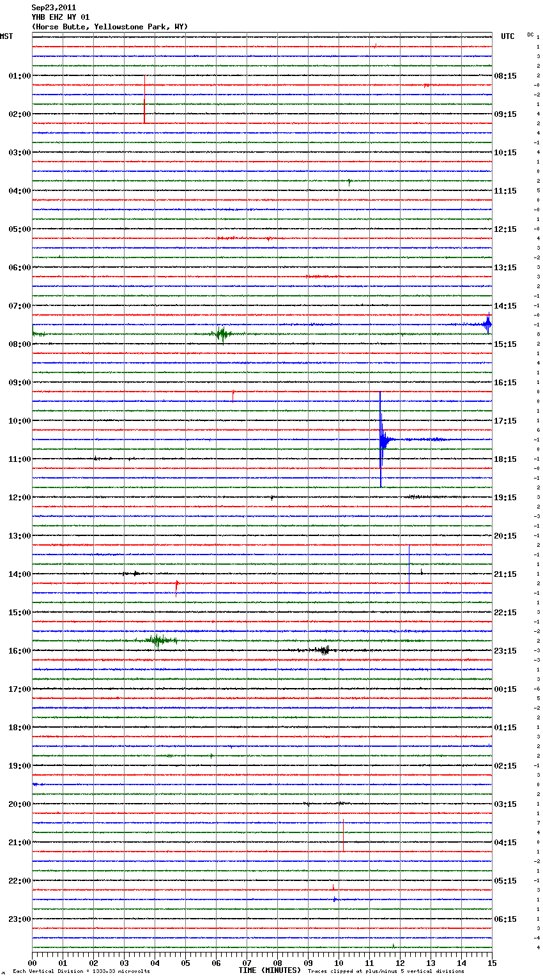Click the "15" minute tick on the bottom axis

pyautogui.click(x=492, y=963)
